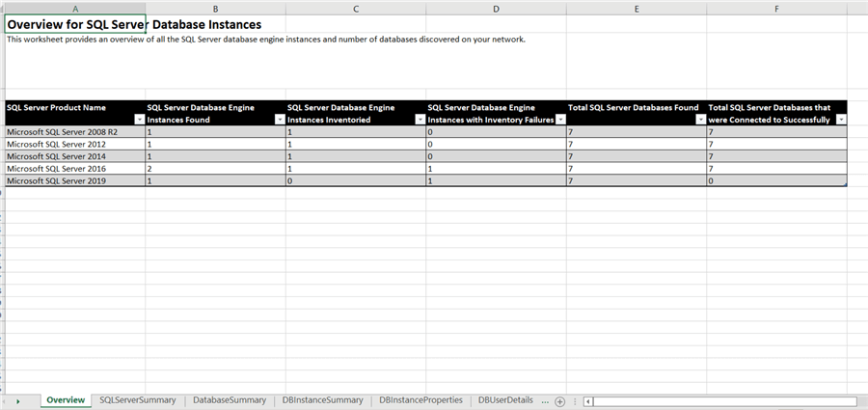Click the horizontal scrollbar left arrow
The image size is (868, 410).
point(588,401)
